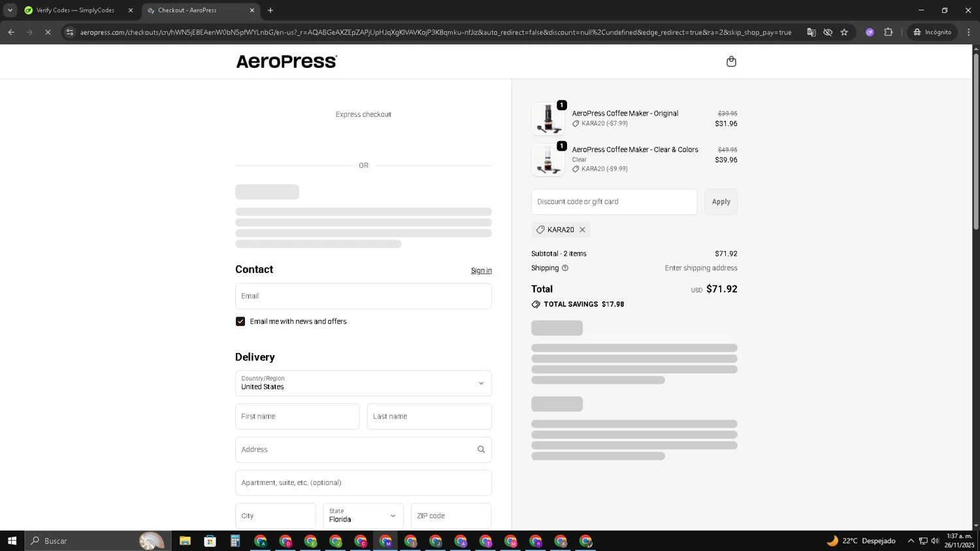The height and width of the screenshot is (551, 980).
Task: Open Microsoft Store from the taskbar
Action: pos(210,541)
